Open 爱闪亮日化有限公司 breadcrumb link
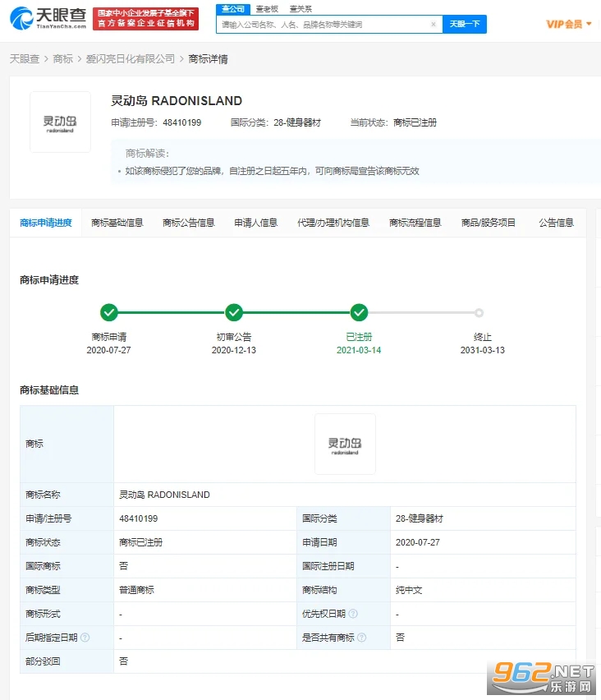The image size is (601, 700). (x=131, y=59)
